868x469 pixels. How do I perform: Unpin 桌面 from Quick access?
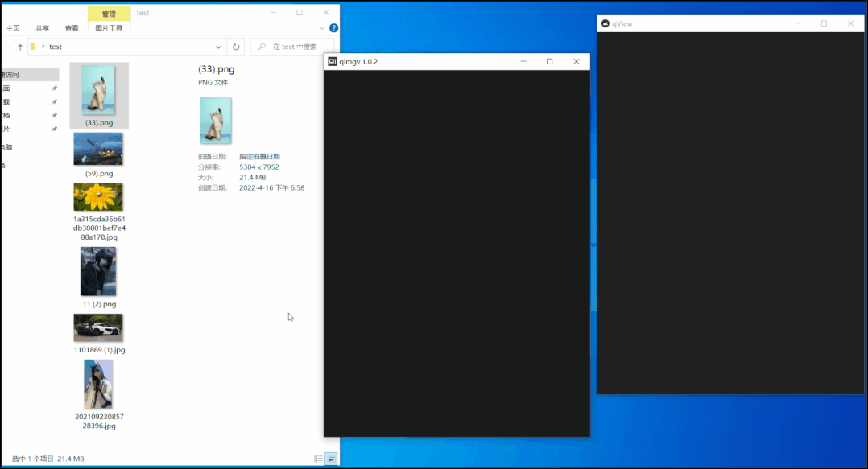point(55,88)
